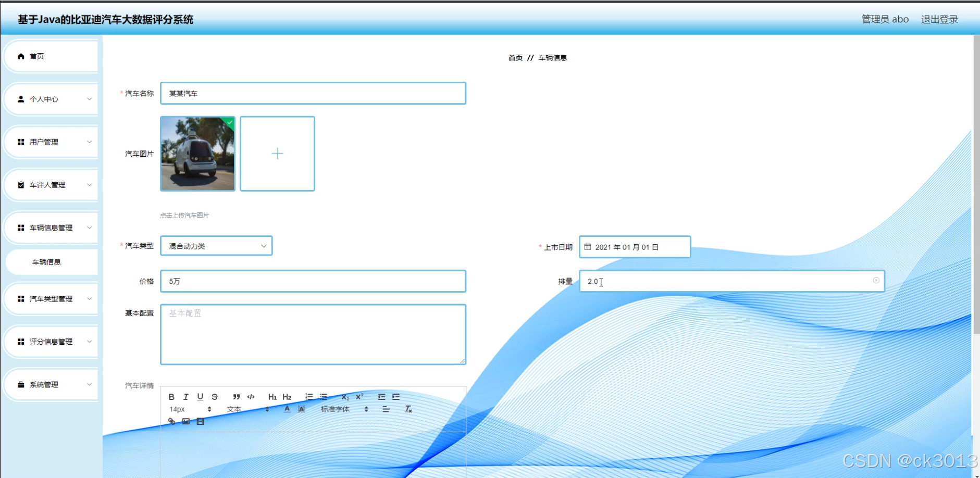The height and width of the screenshot is (478, 980).
Task: Open the 汽车类型 dropdown showing 混合动力类
Action: 216,246
